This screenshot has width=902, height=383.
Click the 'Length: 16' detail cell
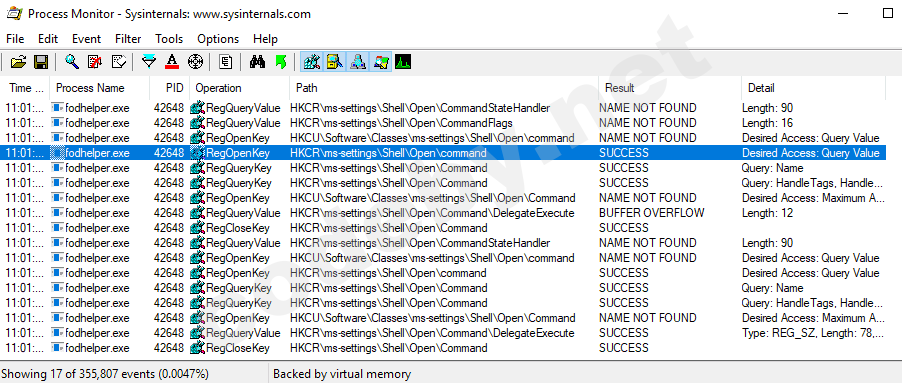click(767, 123)
